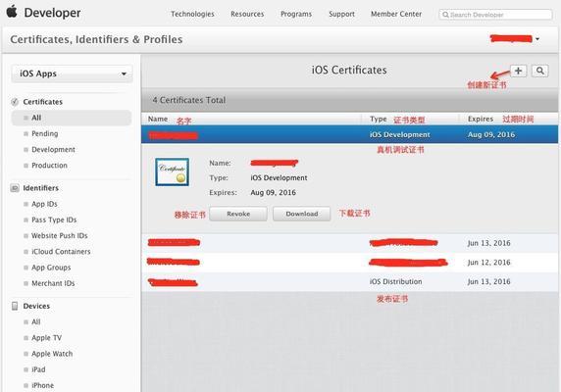Select iPhone devices
Viewport: 561px width, 392px height.
coord(42,385)
